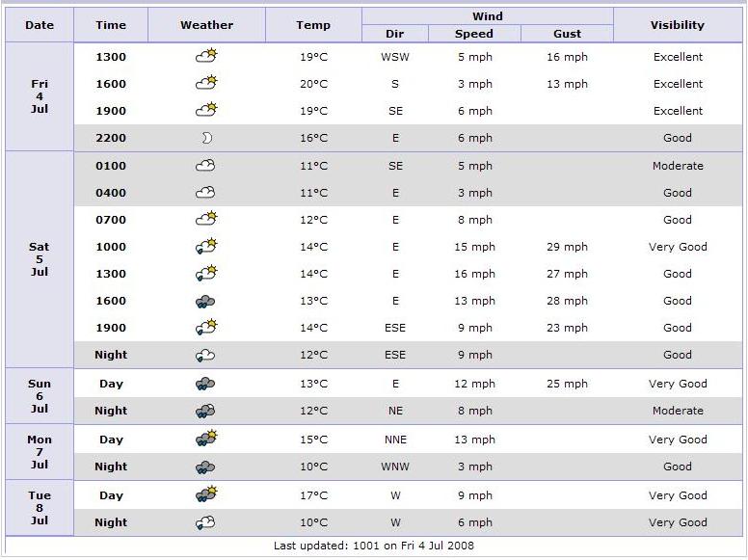Click the Temp column header

click(x=313, y=25)
